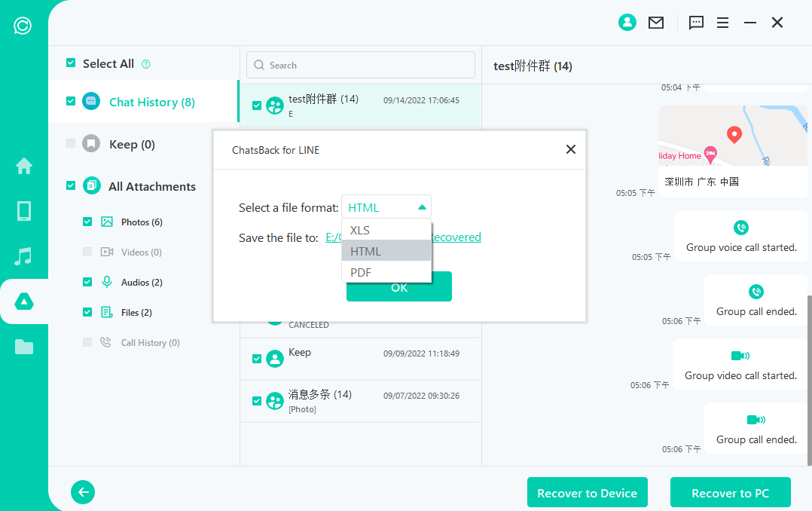Image resolution: width=812 pixels, height=511 pixels.
Task: Uncheck the 消息多条 chat checkbox
Action: [257, 401]
